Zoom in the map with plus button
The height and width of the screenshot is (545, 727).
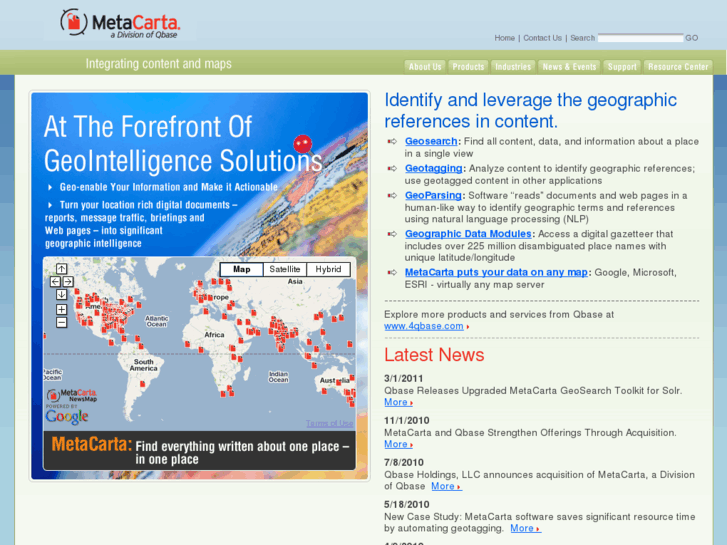pos(61,309)
